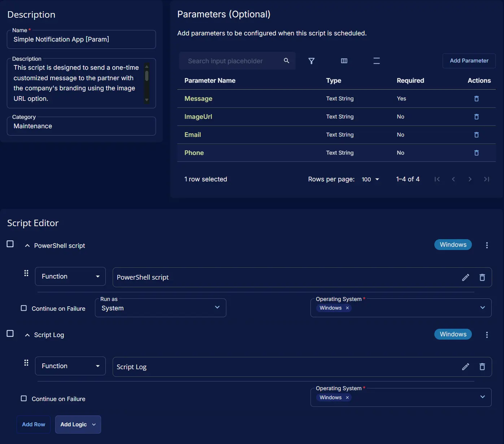Click the search magnifier icon in parameters

point(286,61)
